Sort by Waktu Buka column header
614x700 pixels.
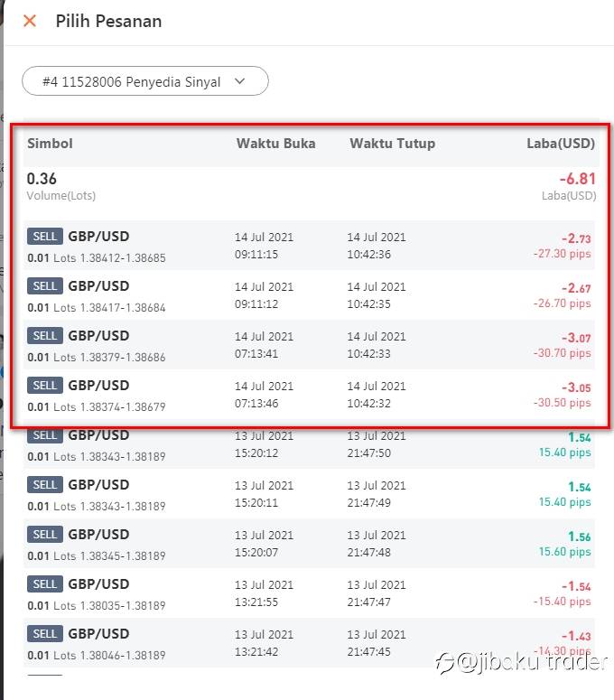coord(275,144)
